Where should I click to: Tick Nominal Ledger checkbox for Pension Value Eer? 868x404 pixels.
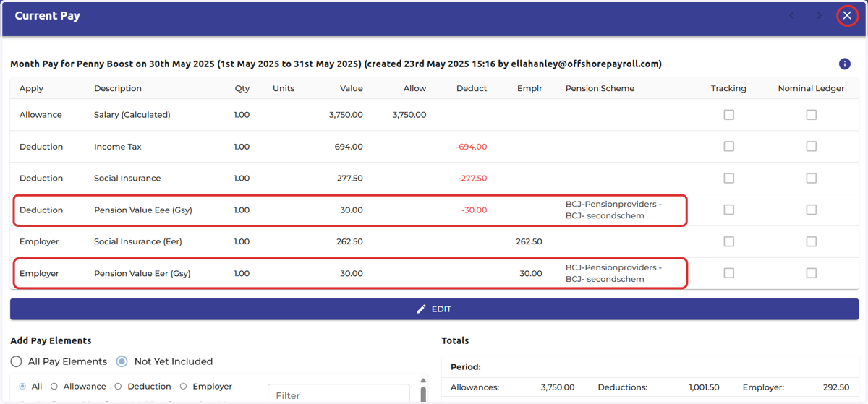811,273
